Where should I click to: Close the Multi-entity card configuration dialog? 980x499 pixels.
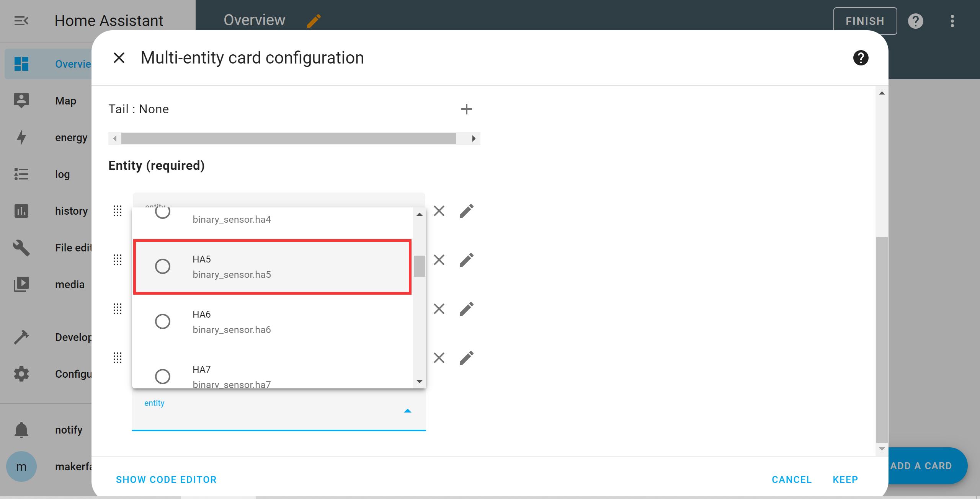(x=119, y=58)
